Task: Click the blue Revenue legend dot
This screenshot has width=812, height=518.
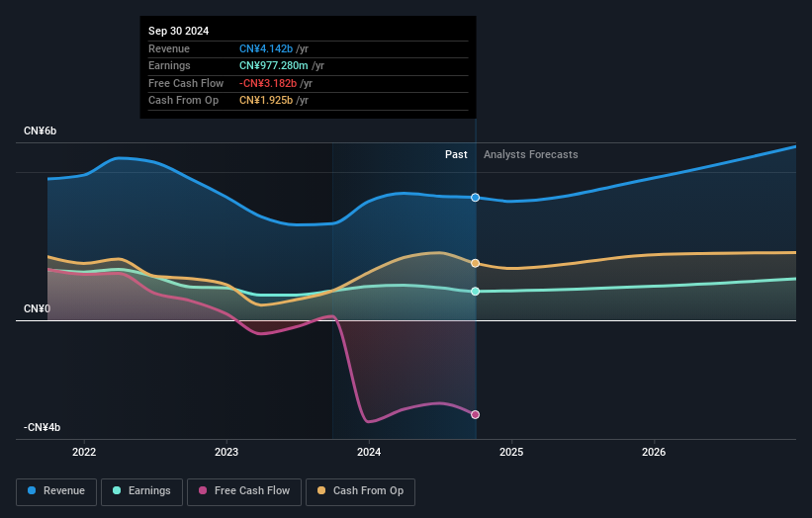Action: (32, 490)
